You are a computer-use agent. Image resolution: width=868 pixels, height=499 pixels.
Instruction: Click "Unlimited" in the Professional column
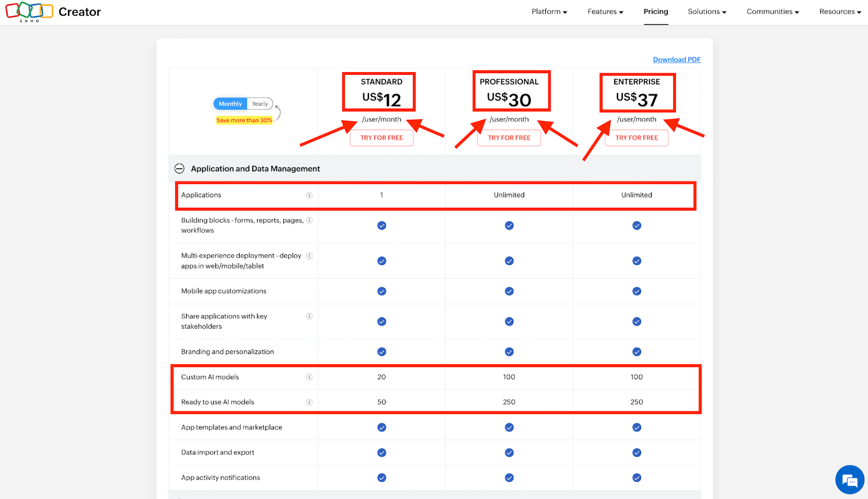pyautogui.click(x=509, y=195)
